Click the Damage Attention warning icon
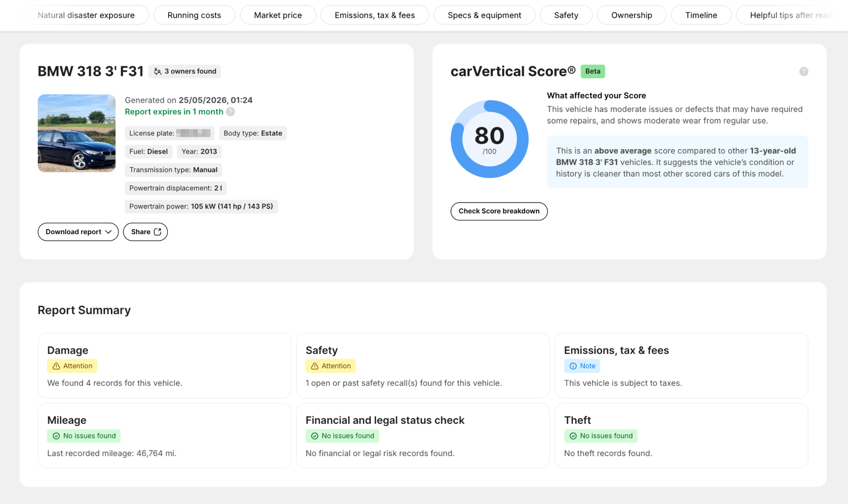Viewport: 848px width, 504px height. pos(56,366)
